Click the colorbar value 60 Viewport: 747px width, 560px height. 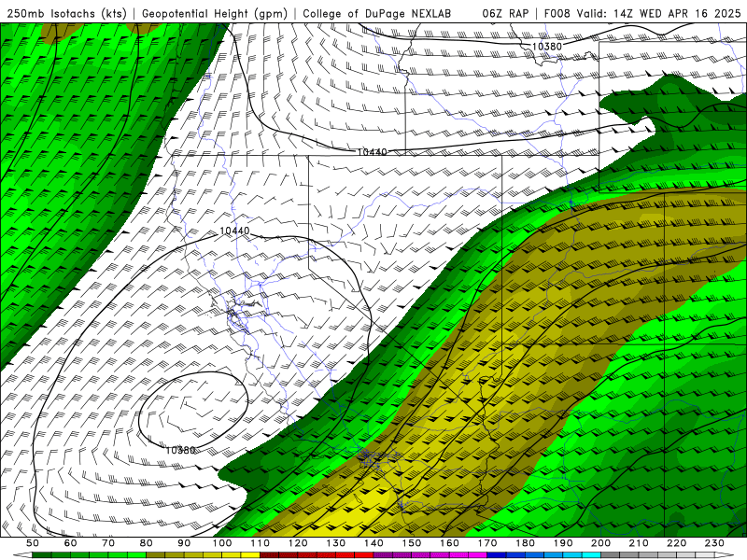[71, 543]
